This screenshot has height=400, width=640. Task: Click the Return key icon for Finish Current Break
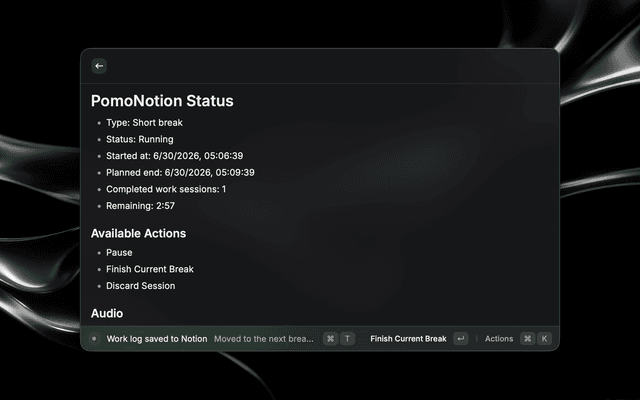click(x=461, y=339)
